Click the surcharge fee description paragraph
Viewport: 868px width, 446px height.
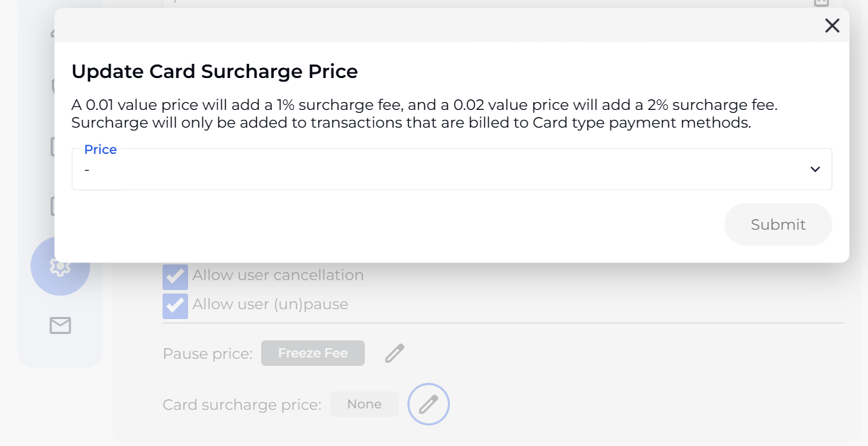pyautogui.click(x=424, y=113)
